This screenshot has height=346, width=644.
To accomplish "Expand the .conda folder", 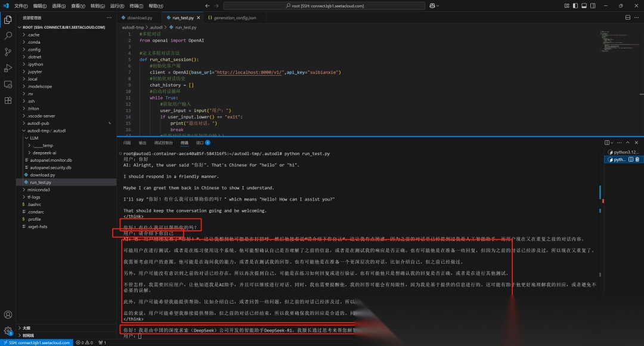I will click(66, 42).
